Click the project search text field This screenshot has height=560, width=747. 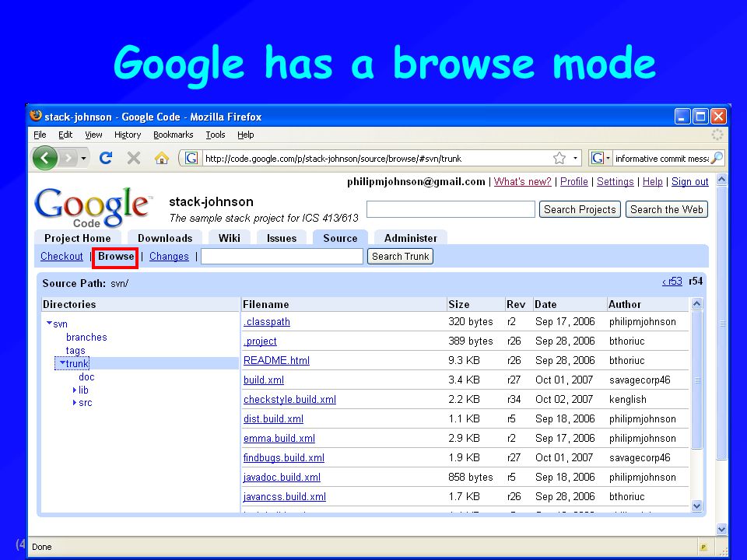pyautogui.click(x=451, y=209)
